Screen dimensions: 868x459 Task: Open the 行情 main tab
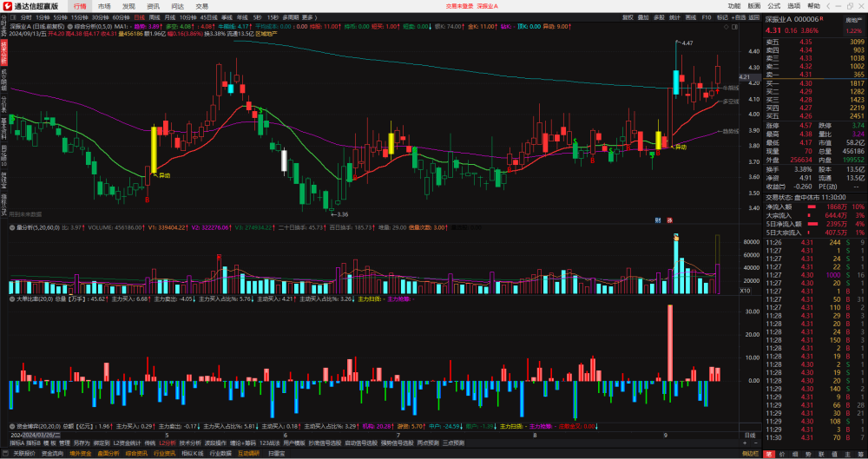point(80,6)
